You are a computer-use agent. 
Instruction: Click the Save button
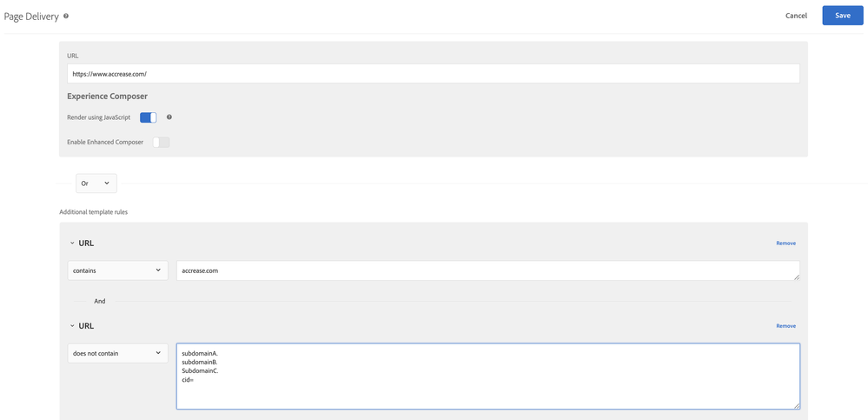pos(842,16)
